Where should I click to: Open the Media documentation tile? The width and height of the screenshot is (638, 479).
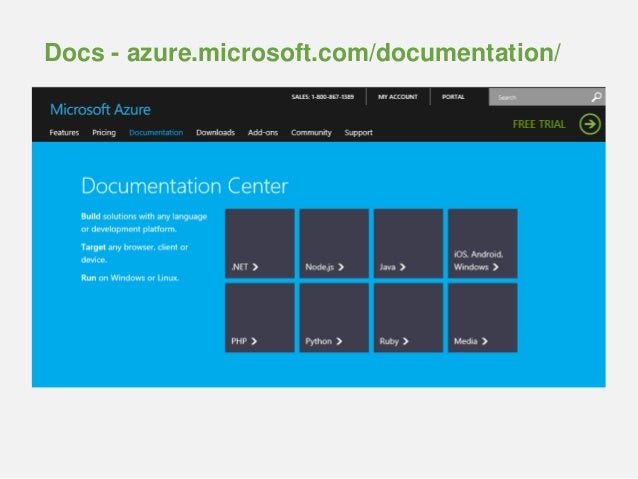point(483,318)
